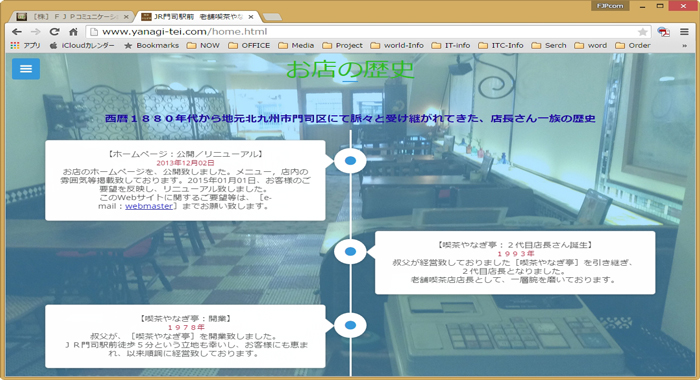Open the webmaster email link
This screenshot has width=700, height=380.
[x=149, y=206]
